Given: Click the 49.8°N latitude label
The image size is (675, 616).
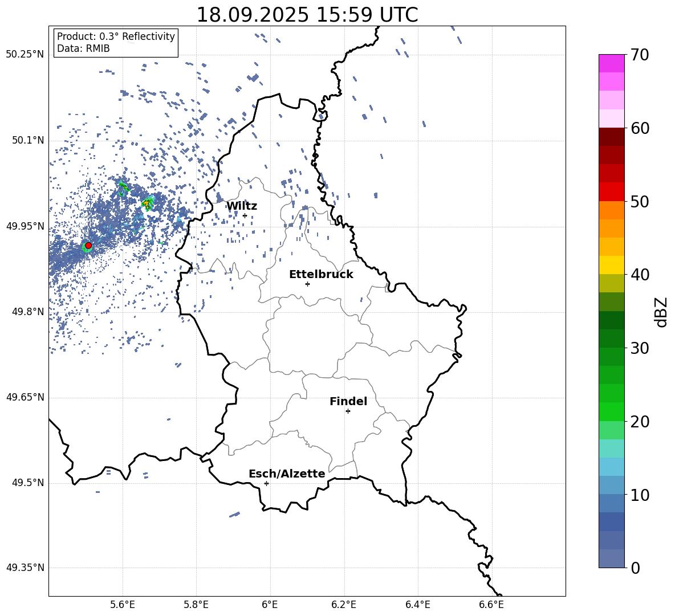Looking at the screenshot, I should pyautogui.click(x=28, y=312).
